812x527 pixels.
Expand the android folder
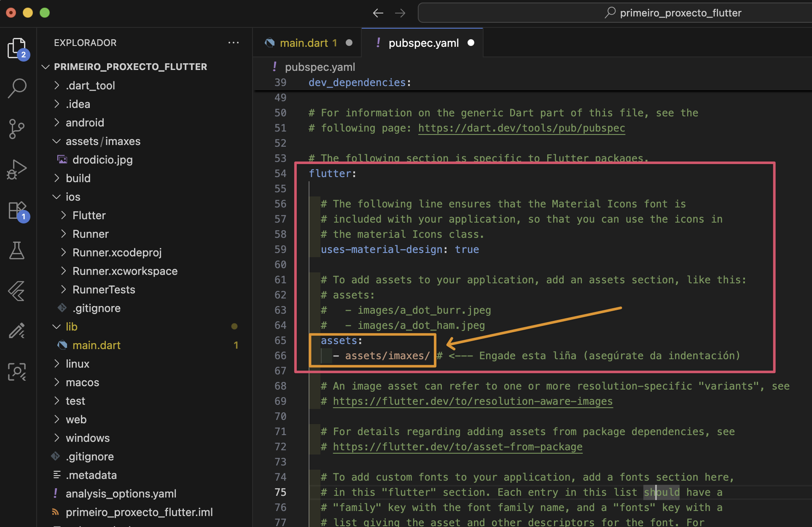[85, 123]
